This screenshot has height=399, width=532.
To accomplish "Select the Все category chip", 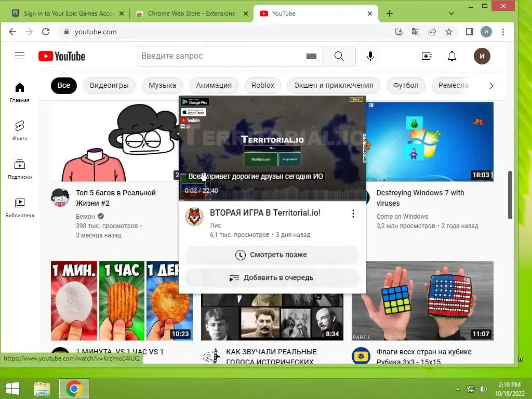I will click(x=64, y=86).
